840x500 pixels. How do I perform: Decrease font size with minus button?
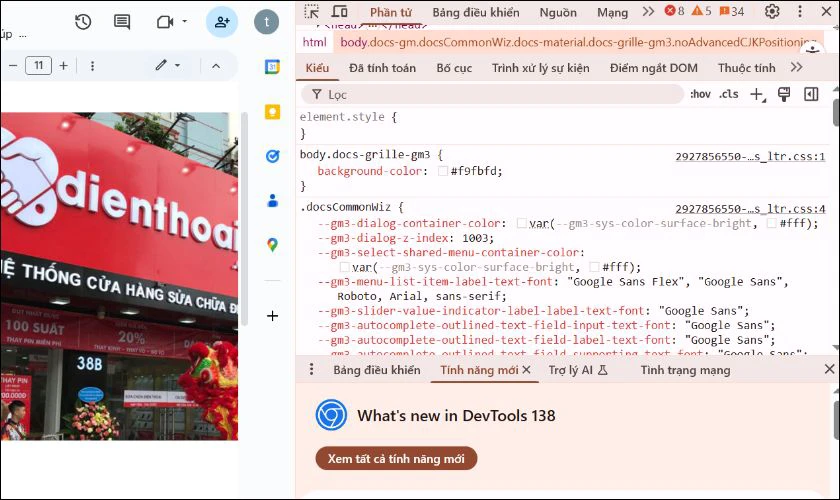(13, 65)
